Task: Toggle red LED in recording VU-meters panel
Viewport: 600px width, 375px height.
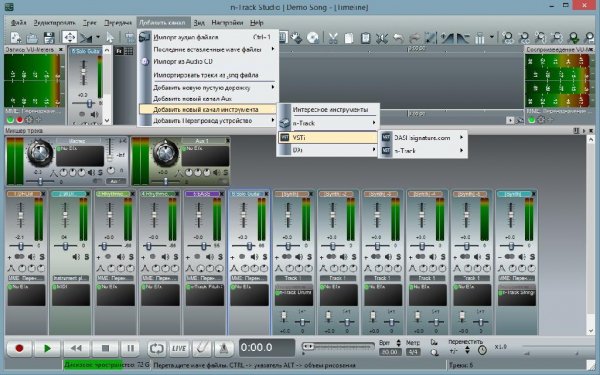Action: click(20, 120)
